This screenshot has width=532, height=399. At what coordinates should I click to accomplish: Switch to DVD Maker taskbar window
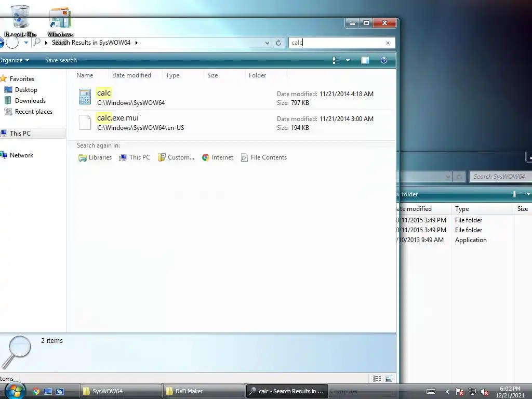click(x=204, y=391)
